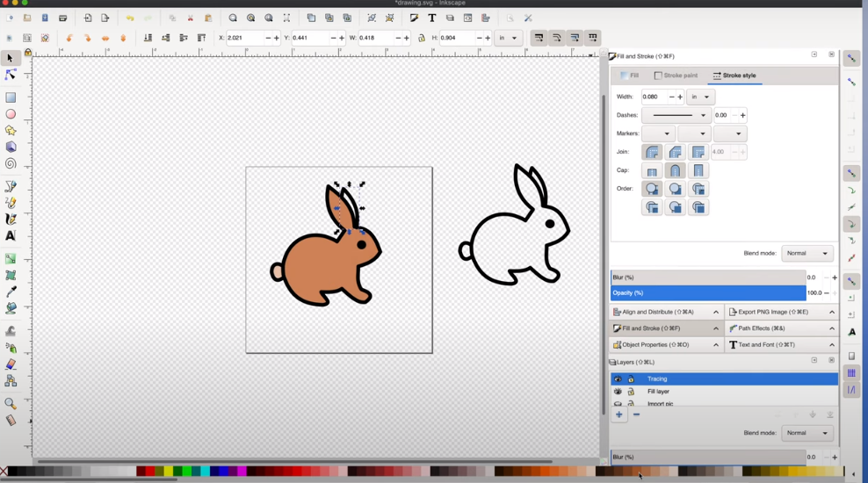This screenshot has height=483, width=868.
Task: Select the 3D box tool
Action: pos(10,148)
